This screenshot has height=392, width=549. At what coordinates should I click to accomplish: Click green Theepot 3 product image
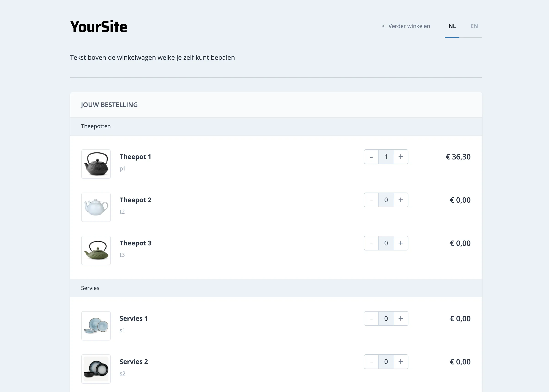pos(96,250)
